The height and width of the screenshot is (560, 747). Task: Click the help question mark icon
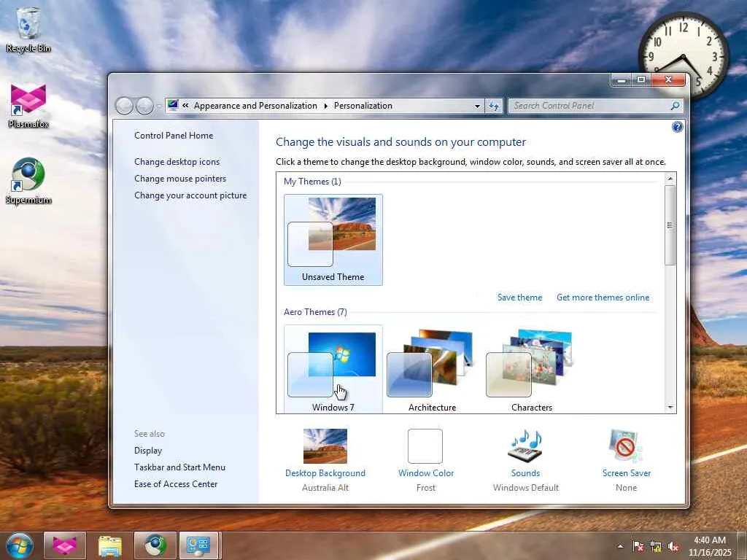677,127
